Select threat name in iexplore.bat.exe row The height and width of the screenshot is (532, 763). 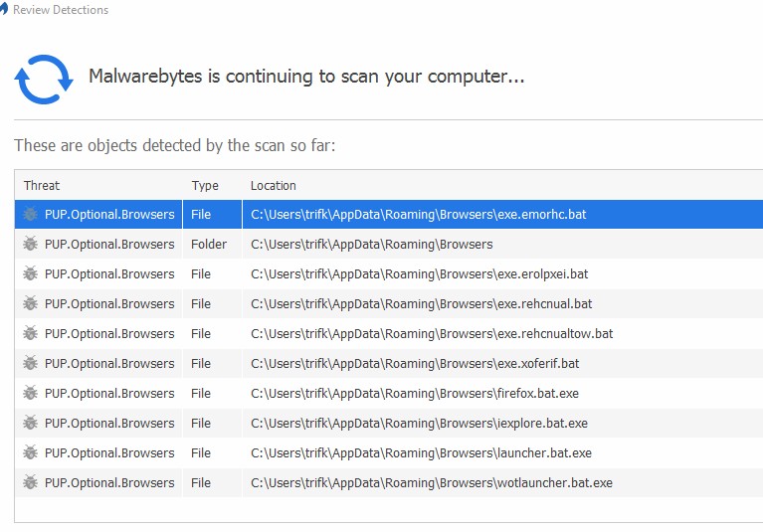[109, 424]
